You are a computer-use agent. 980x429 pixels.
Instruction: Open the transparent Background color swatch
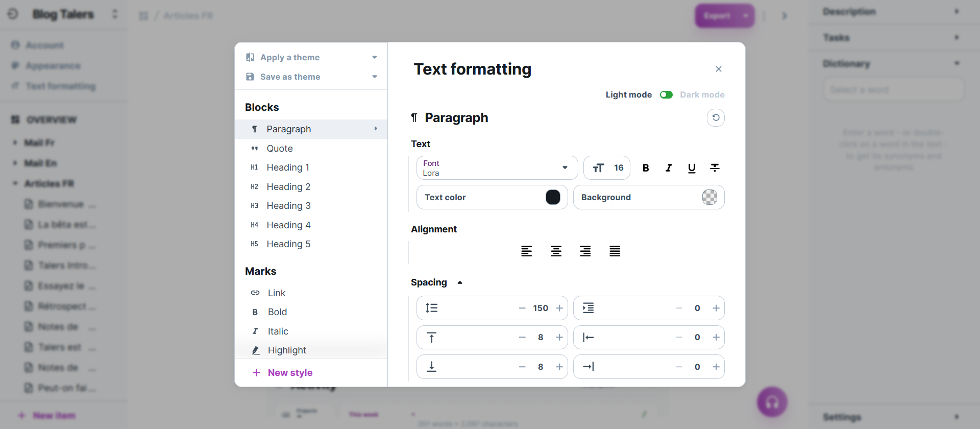point(709,197)
